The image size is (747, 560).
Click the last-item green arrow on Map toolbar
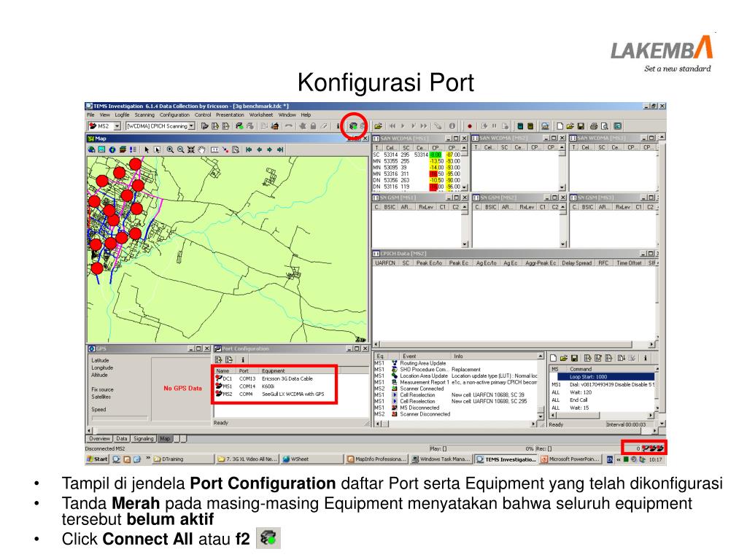click(x=280, y=149)
